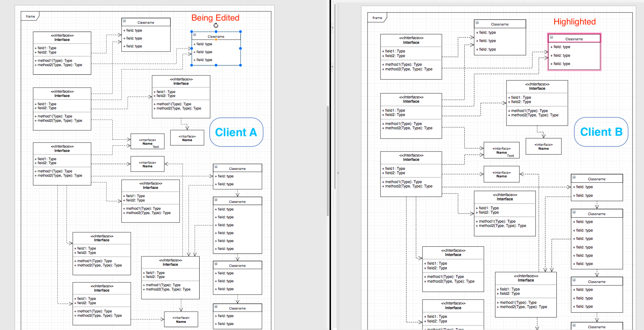Grab the top-left blue resize handle of the selected class
The height and width of the screenshot is (330, 644).
tap(192, 32)
